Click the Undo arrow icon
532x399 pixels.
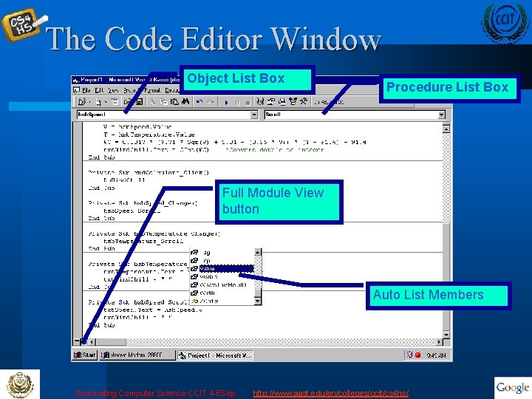pyautogui.click(x=199, y=101)
